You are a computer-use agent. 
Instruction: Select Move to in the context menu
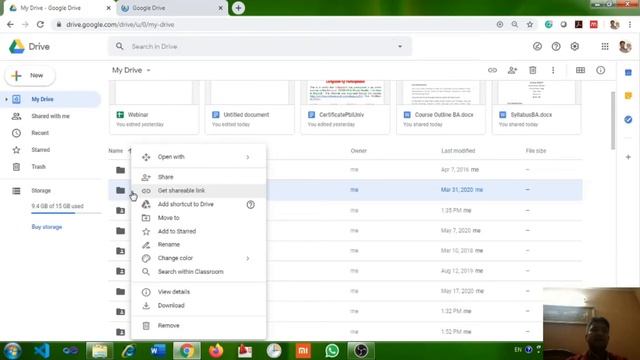pyautogui.click(x=198, y=218)
